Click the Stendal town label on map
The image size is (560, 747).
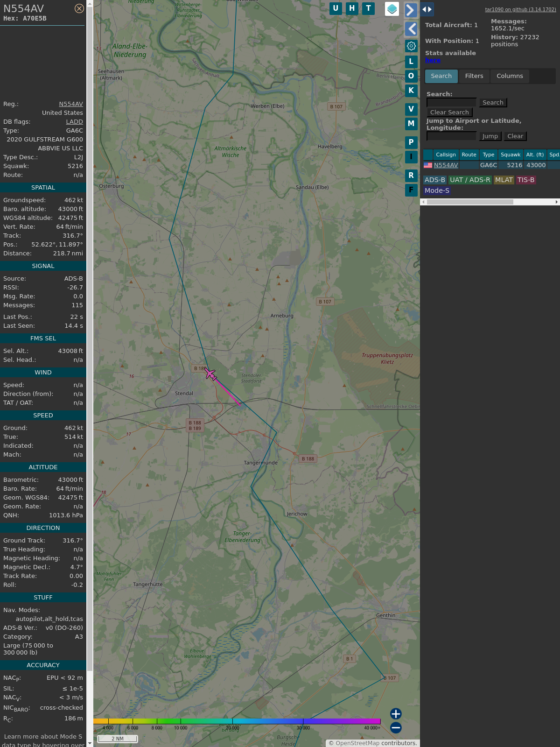pyautogui.click(x=184, y=394)
